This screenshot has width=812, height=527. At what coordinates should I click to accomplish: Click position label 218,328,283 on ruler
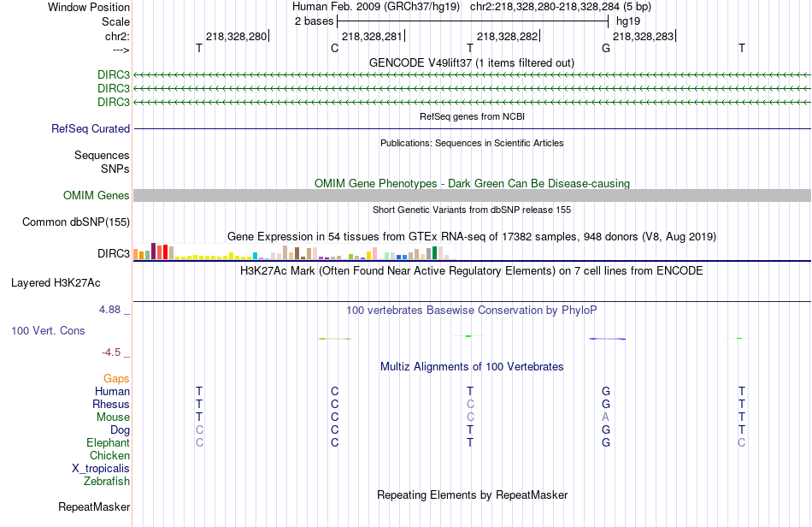click(x=643, y=36)
